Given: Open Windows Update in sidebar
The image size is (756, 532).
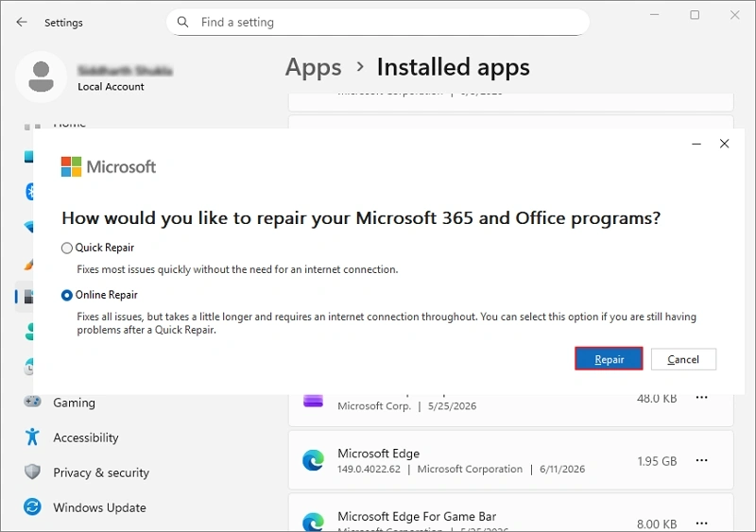Looking at the screenshot, I should [x=99, y=507].
